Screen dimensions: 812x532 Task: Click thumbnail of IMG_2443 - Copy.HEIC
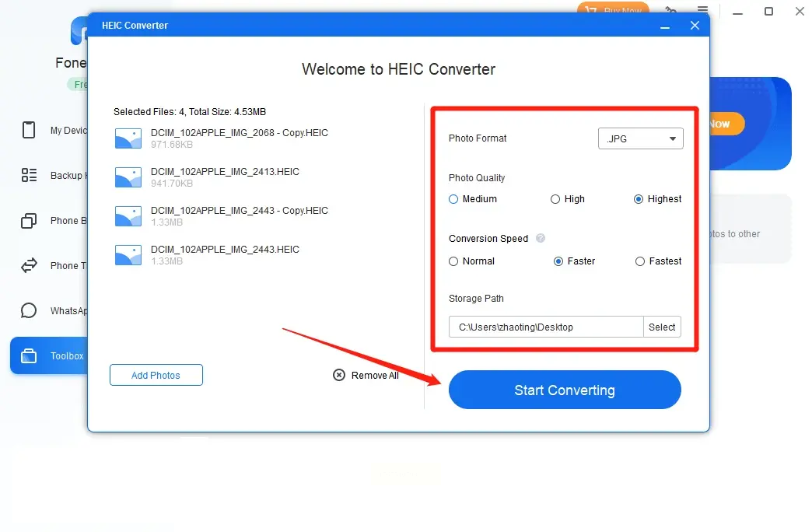pyautogui.click(x=128, y=216)
